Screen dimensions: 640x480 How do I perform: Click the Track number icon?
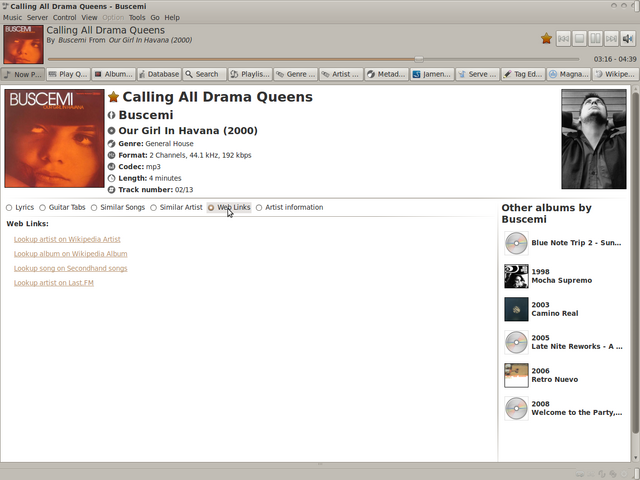[111, 190]
